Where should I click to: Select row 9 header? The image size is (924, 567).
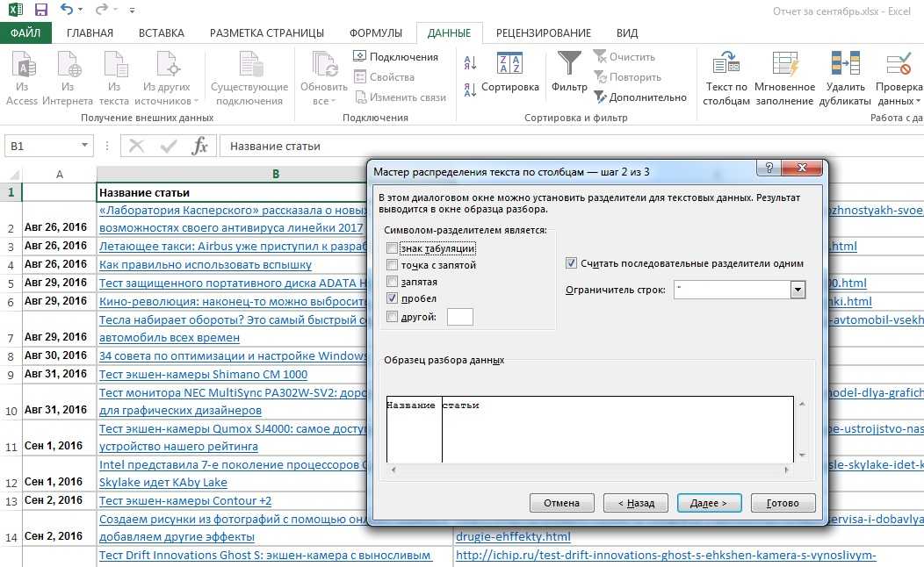pyautogui.click(x=11, y=375)
